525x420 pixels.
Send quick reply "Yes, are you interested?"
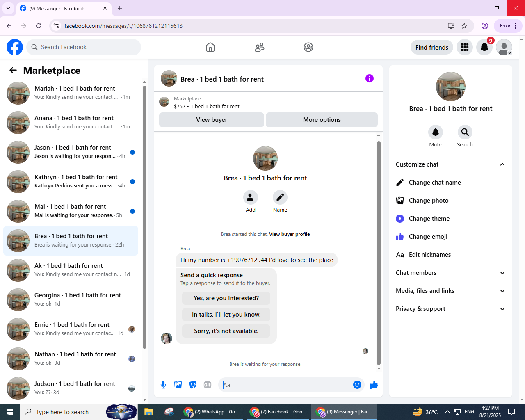(226, 298)
